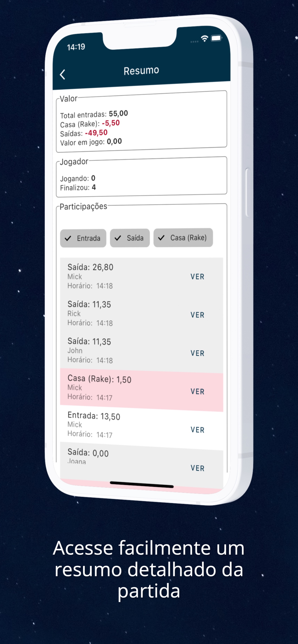298x644 pixels.
Task: Tap the Wi-Fi status icon
Action: (205, 39)
